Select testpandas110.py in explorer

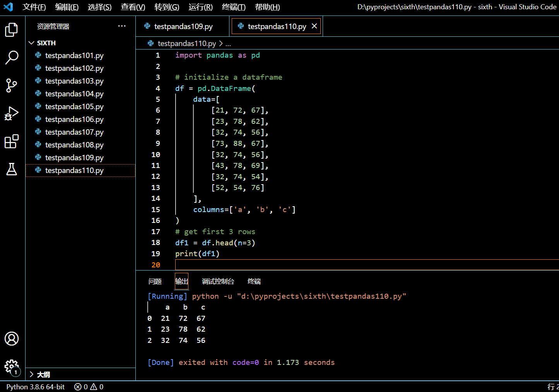click(80, 170)
